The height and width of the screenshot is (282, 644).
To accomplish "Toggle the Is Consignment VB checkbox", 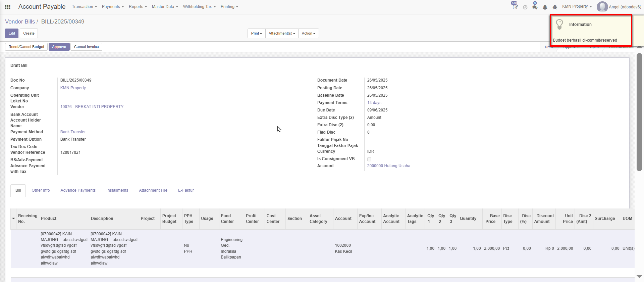I will click(x=369, y=159).
